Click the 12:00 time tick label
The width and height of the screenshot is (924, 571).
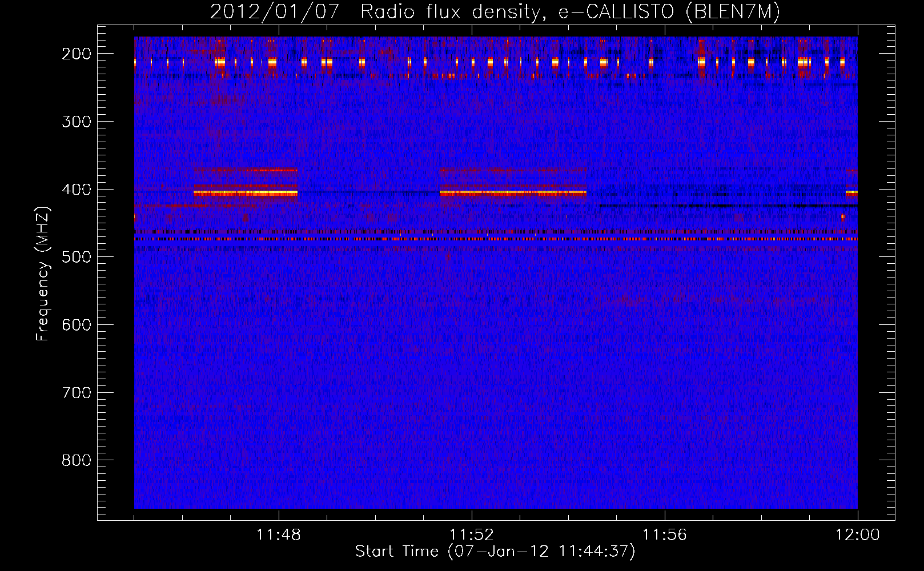point(858,535)
